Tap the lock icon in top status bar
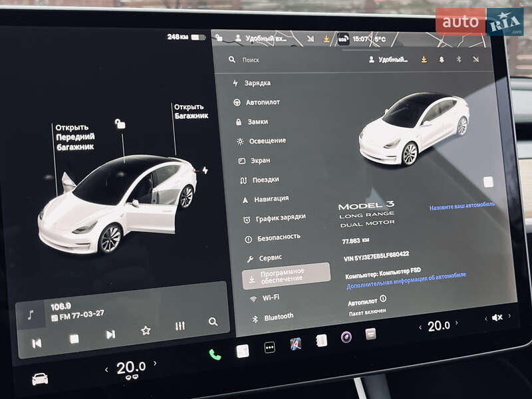 tap(219, 38)
